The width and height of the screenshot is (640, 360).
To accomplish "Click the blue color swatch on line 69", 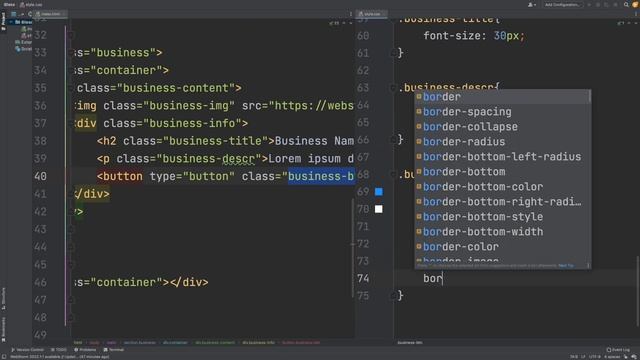I will click(379, 191).
